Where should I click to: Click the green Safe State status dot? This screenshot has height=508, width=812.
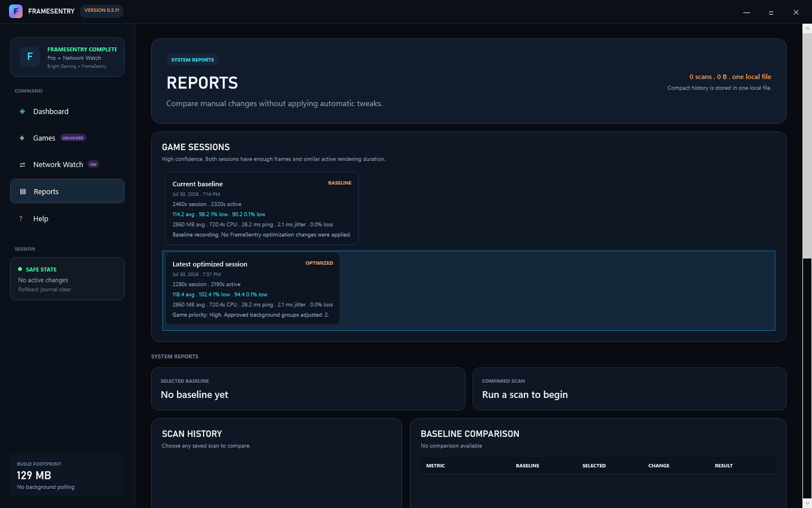tap(20, 269)
